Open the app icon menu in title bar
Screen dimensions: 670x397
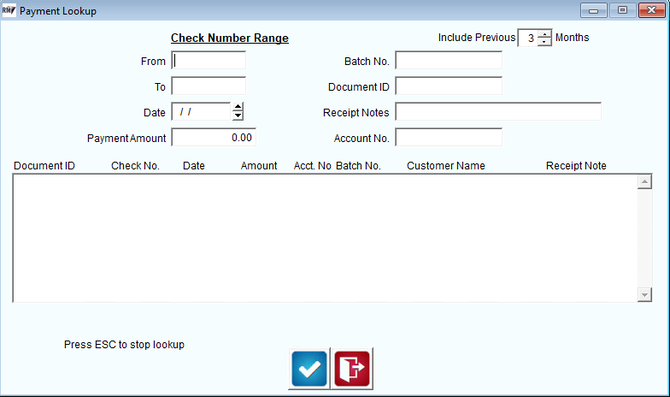pos(9,10)
